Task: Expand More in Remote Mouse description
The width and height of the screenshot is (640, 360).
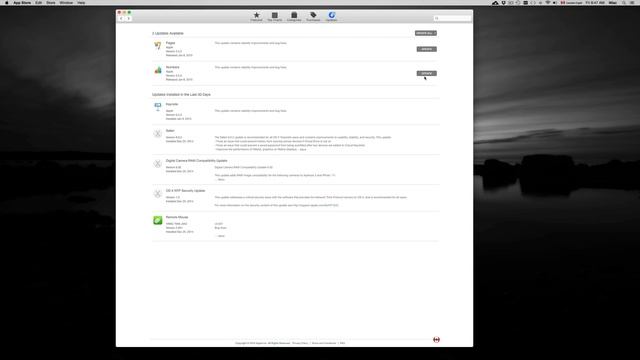Action: click(x=220, y=236)
